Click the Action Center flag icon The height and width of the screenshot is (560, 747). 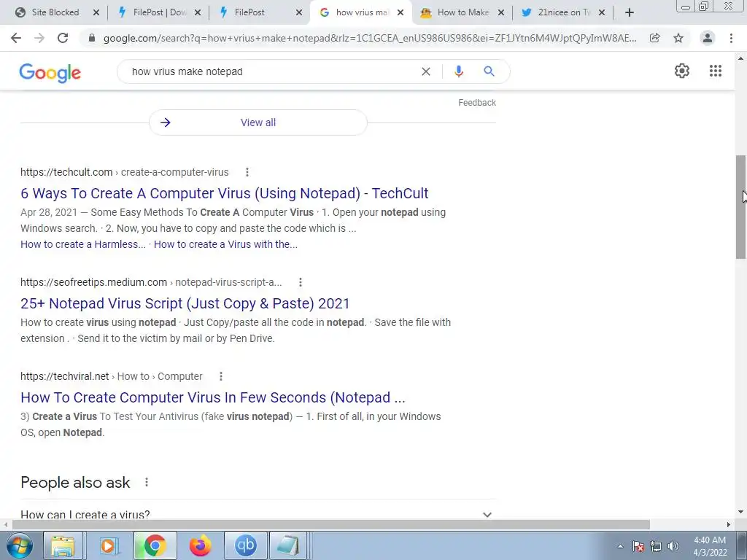pos(638,546)
